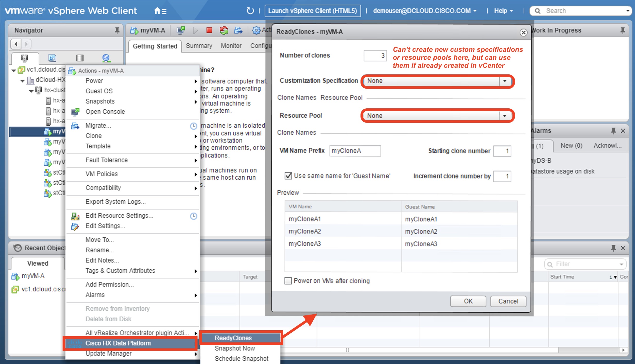
Task: Open the Customization Specification dropdown
Action: point(504,81)
